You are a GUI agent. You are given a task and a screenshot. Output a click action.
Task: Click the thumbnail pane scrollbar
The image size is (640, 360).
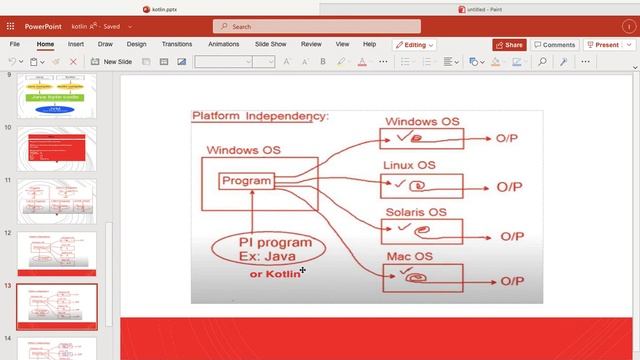click(x=109, y=273)
